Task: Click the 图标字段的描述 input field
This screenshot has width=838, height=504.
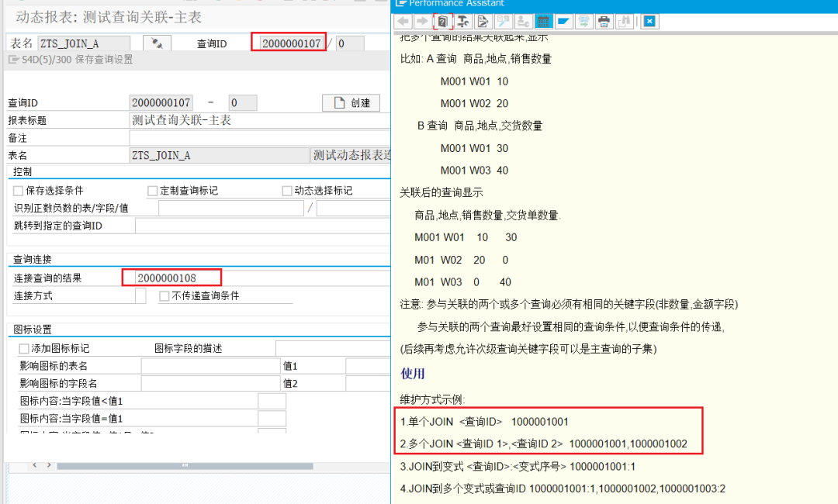Action: (x=333, y=348)
